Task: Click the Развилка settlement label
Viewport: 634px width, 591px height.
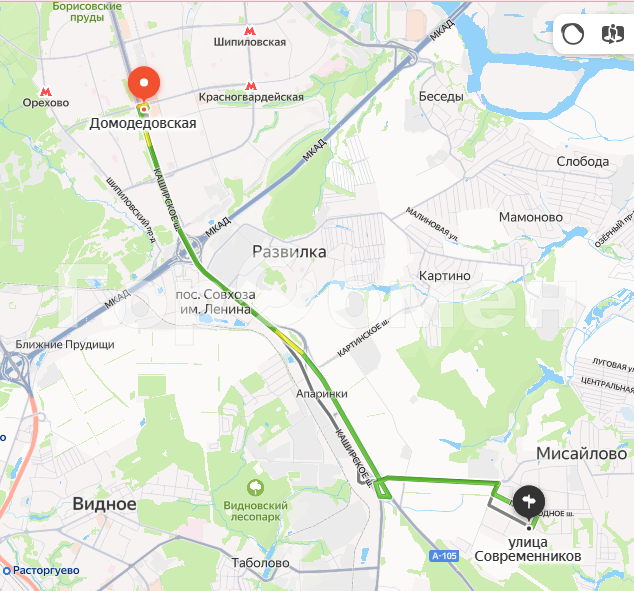Action: pos(289,252)
